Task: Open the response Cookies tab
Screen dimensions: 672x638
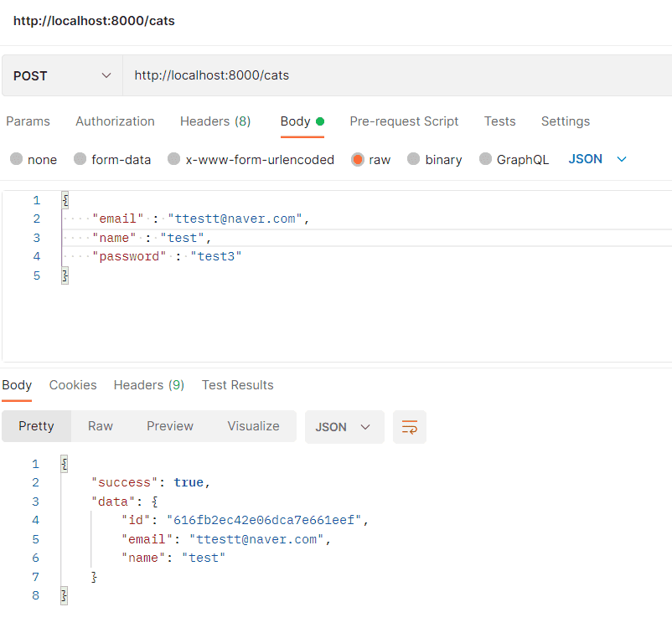Action: 73,385
